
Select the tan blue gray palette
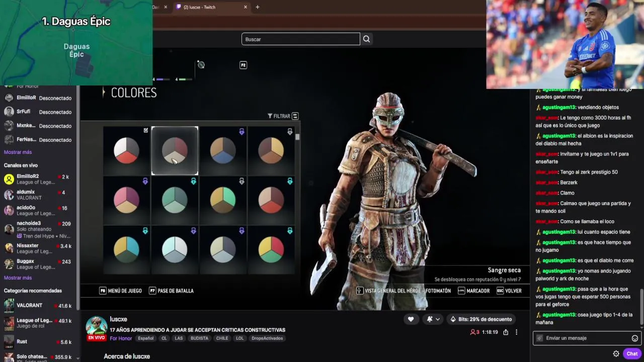(x=223, y=150)
